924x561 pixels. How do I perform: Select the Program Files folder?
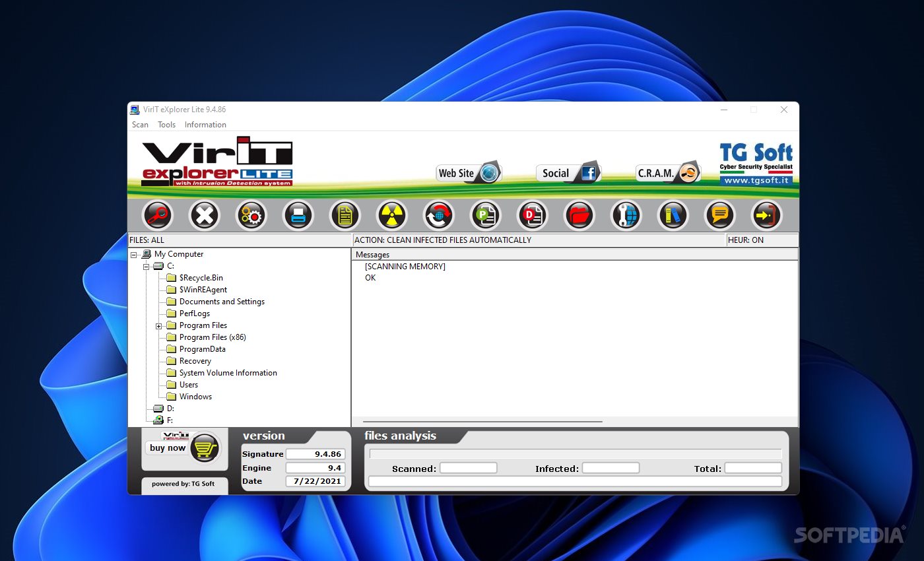(x=203, y=325)
